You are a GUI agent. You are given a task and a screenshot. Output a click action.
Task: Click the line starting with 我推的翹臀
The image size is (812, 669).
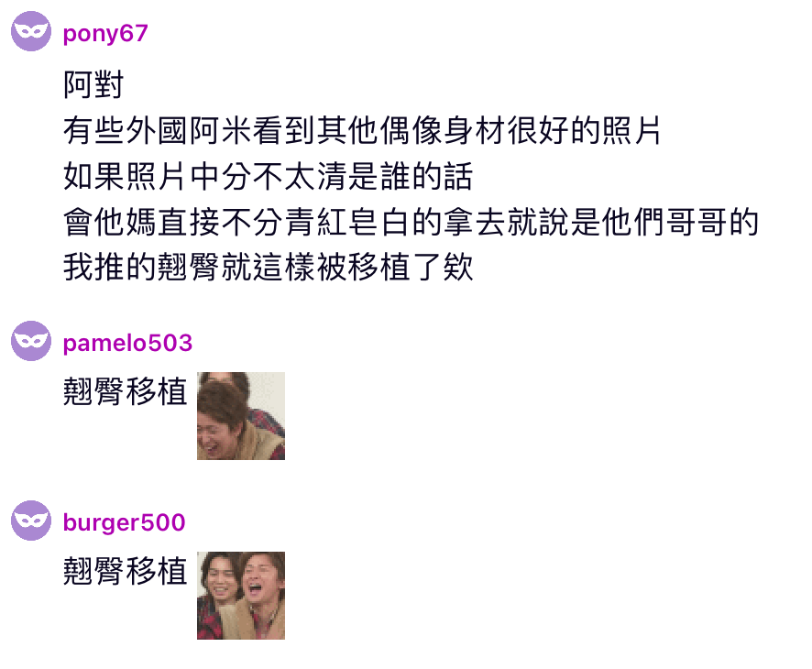[x=268, y=268]
